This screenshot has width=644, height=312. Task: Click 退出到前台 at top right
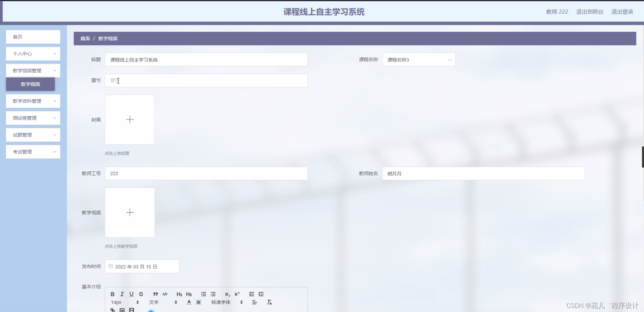pos(590,11)
